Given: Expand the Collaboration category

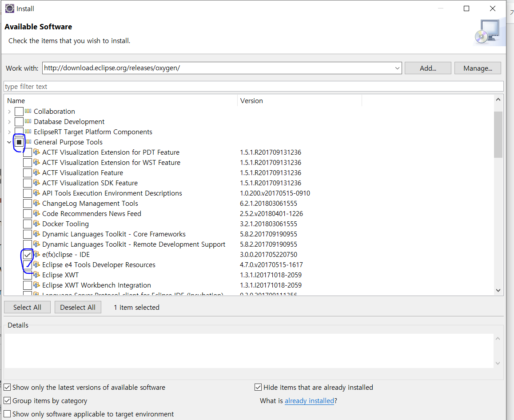Looking at the screenshot, I should (x=9, y=112).
